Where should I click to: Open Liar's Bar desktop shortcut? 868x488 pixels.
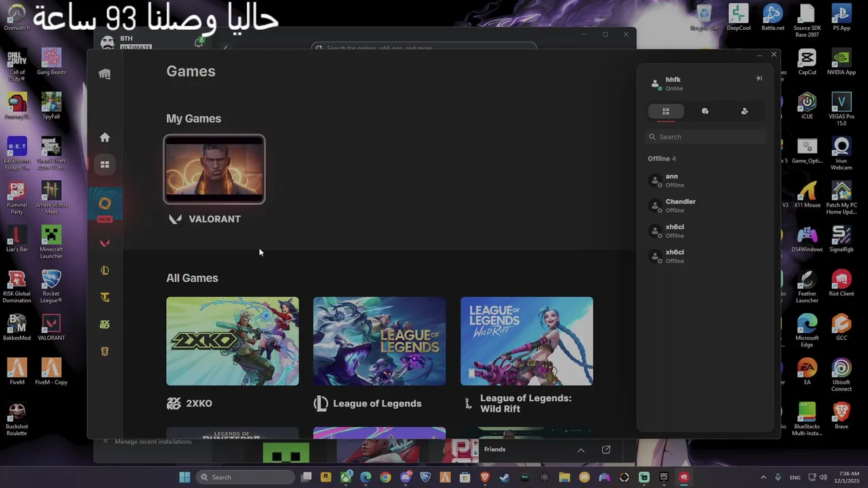[x=17, y=239]
